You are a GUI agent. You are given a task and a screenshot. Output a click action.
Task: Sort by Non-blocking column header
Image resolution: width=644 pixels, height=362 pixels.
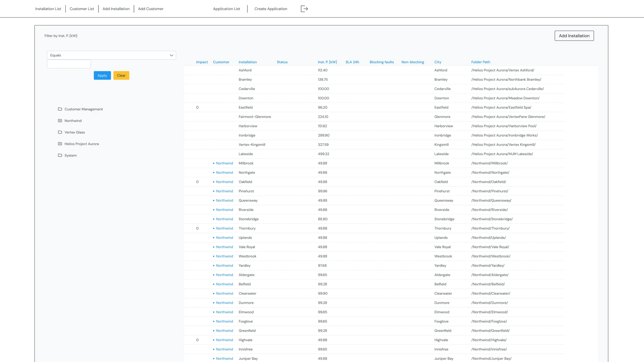point(412,62)
